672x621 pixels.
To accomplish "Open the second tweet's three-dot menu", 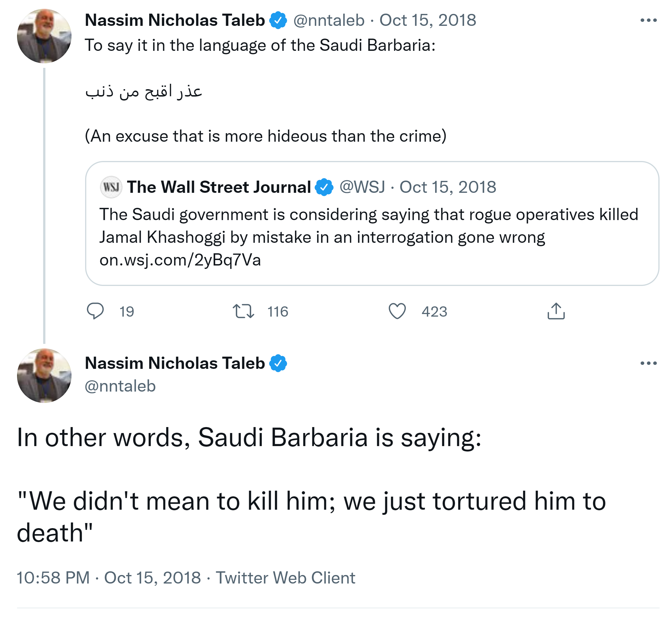I will click(648, 363).
